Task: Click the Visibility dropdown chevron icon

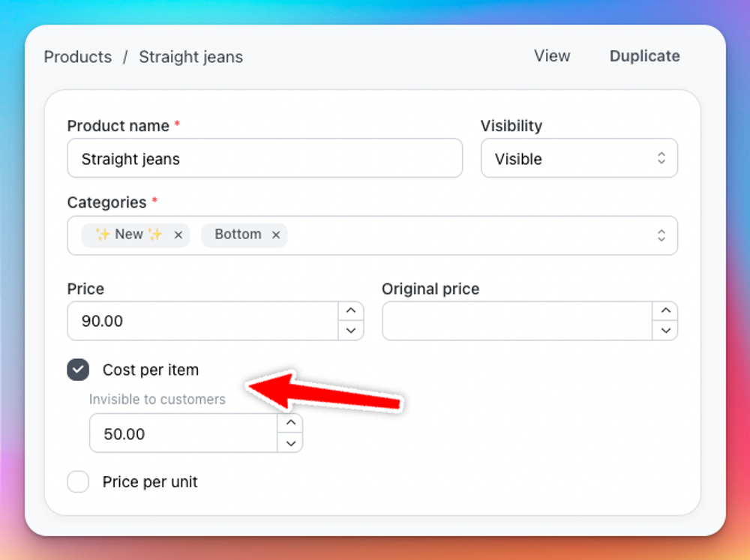Action: click(661, 158)
